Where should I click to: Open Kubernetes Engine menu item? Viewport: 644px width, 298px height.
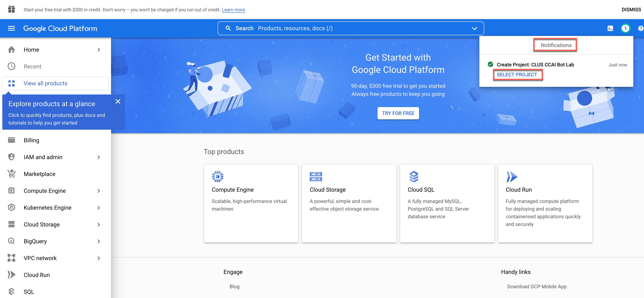[56, 208]
